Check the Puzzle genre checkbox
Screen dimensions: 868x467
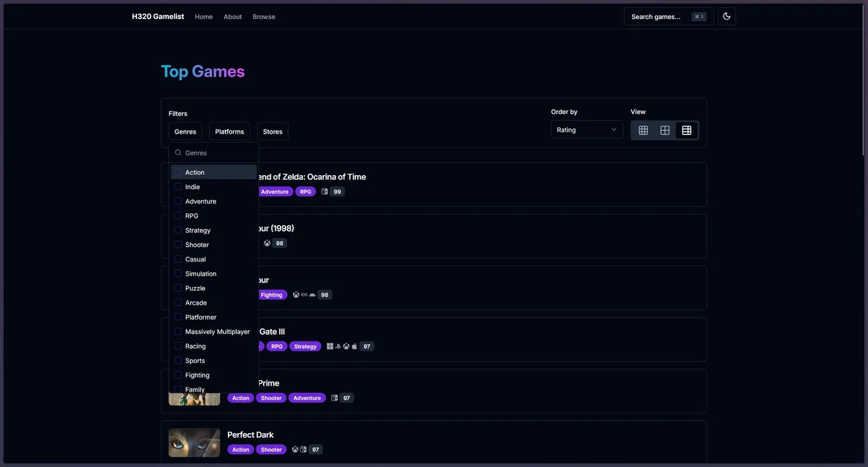click(178, 288)
